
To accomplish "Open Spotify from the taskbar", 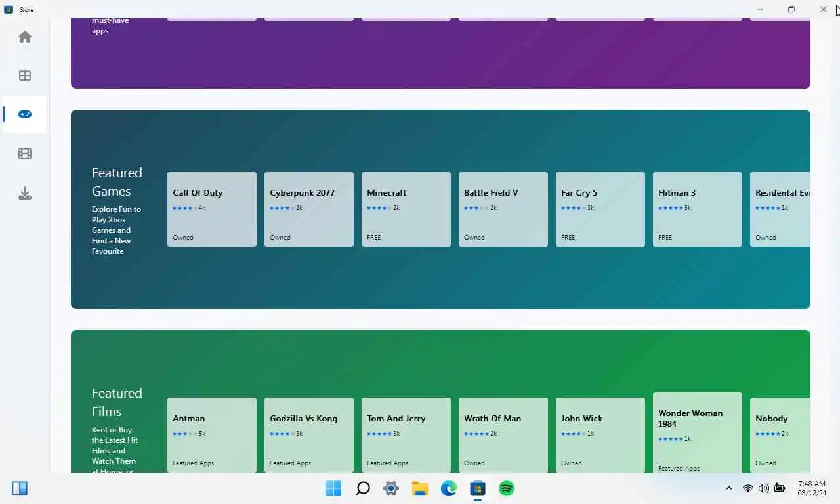I will 507,488.
